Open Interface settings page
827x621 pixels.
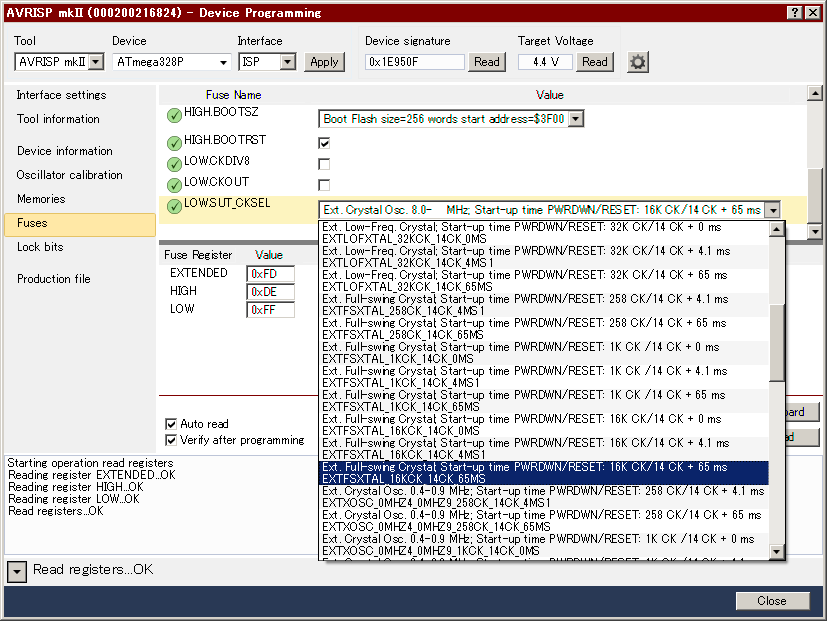tap(61, 95)
